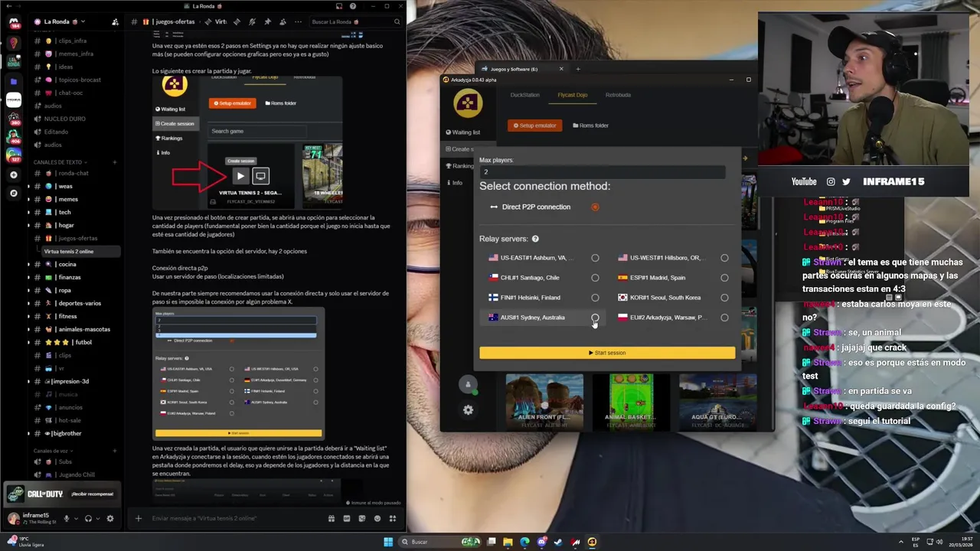Open Windows Start menu

[x=388, y=542]
